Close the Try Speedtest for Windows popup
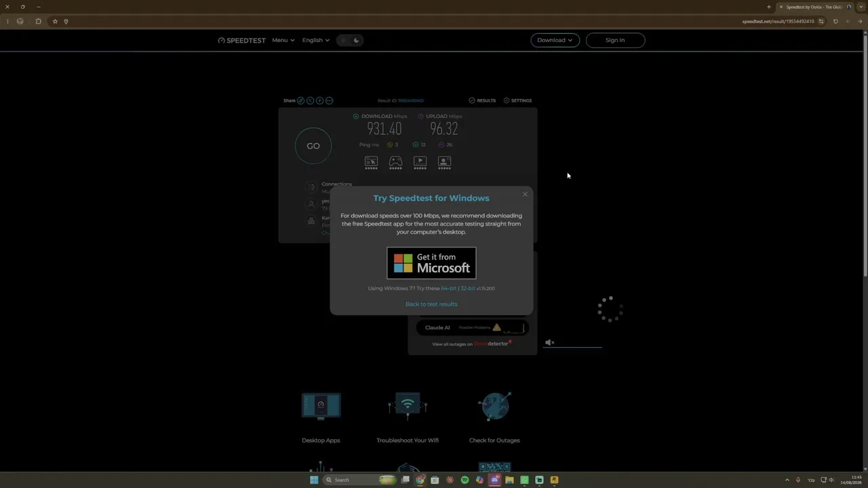 coord(525,195)
